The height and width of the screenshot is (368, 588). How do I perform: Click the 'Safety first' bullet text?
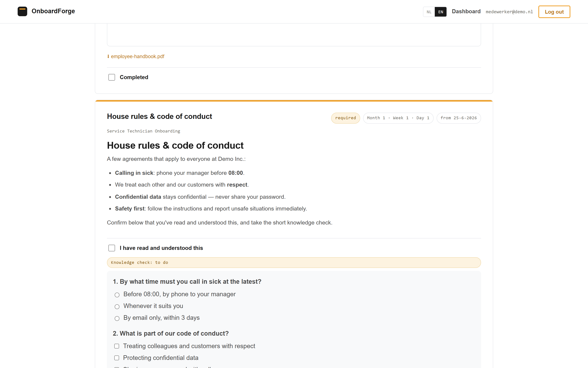tap(211, 209)
